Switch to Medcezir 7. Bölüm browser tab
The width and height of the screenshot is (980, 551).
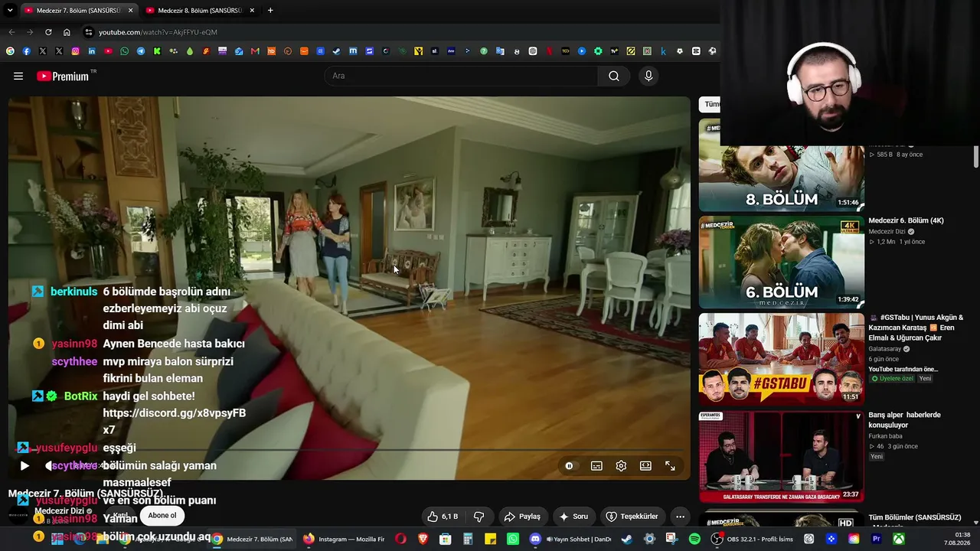click(x=77, y=10)
